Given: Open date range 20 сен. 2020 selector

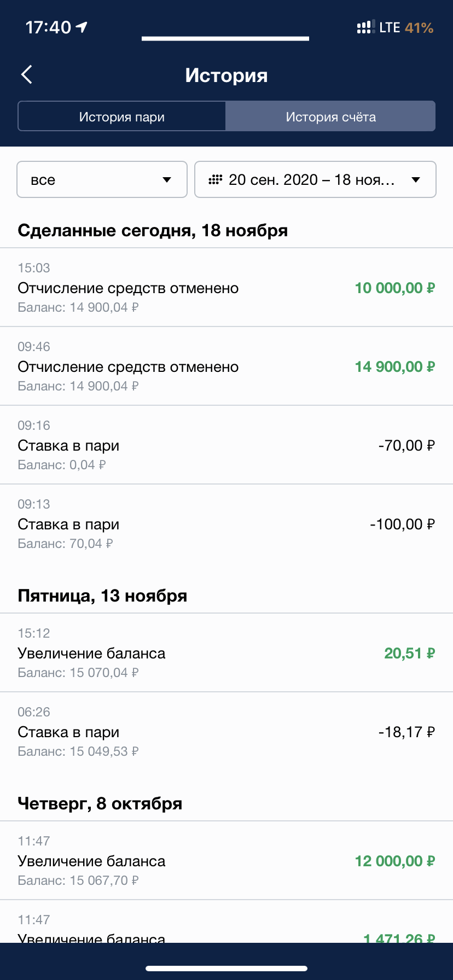Looking at the screenshot, I should coord(311,179).
